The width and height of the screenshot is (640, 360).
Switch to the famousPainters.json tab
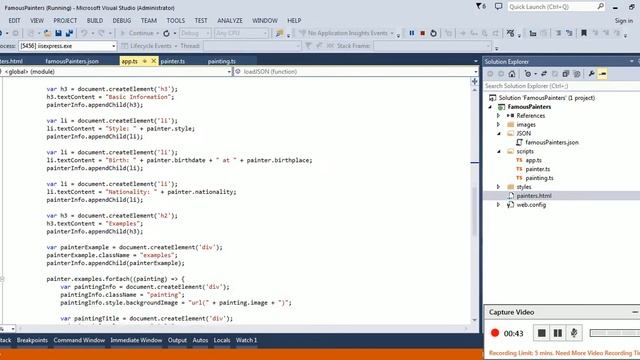(x=72, y=61)
